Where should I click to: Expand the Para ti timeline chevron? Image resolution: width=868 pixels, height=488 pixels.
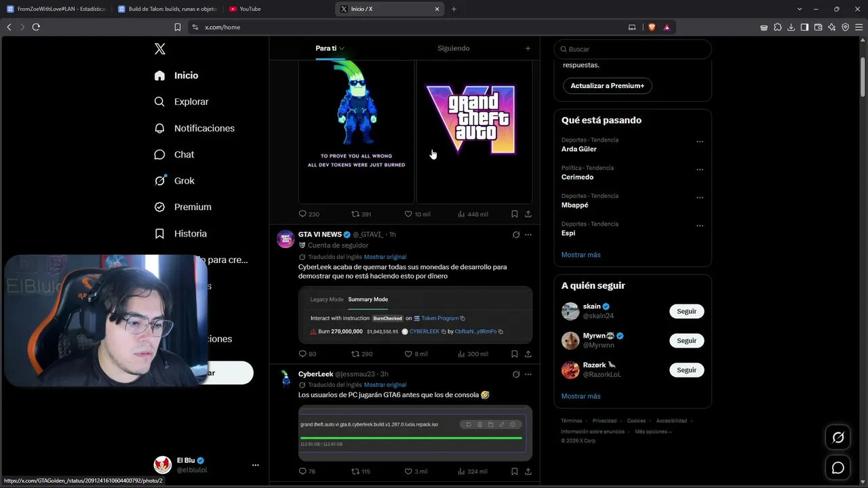point(342,49)
